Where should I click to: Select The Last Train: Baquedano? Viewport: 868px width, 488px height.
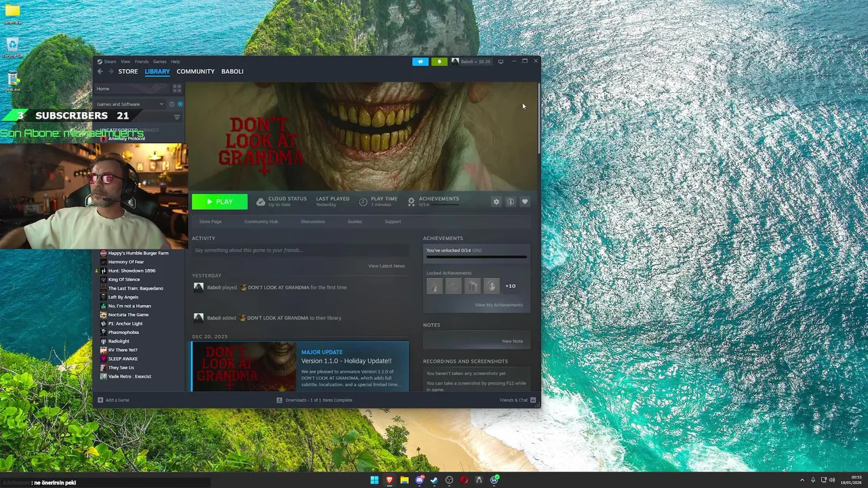pyautogui.click(x=136, y=288)
